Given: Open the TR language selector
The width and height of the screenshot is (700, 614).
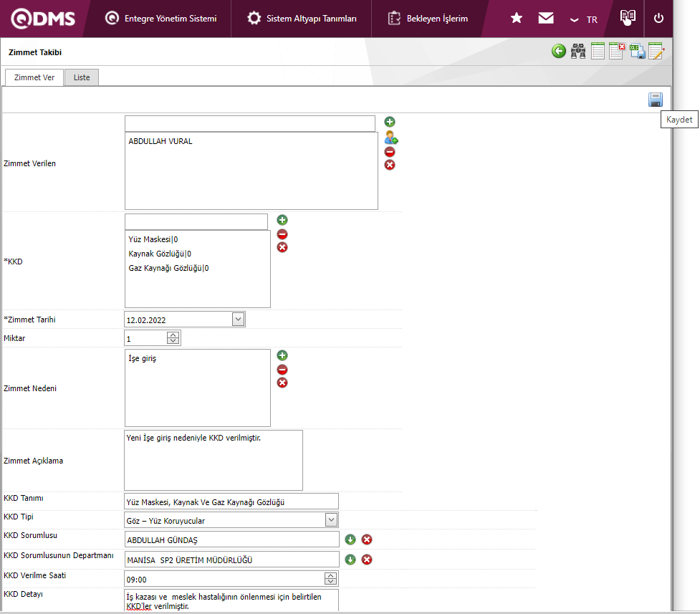Looking at the screenshot, I should point(584,19).
